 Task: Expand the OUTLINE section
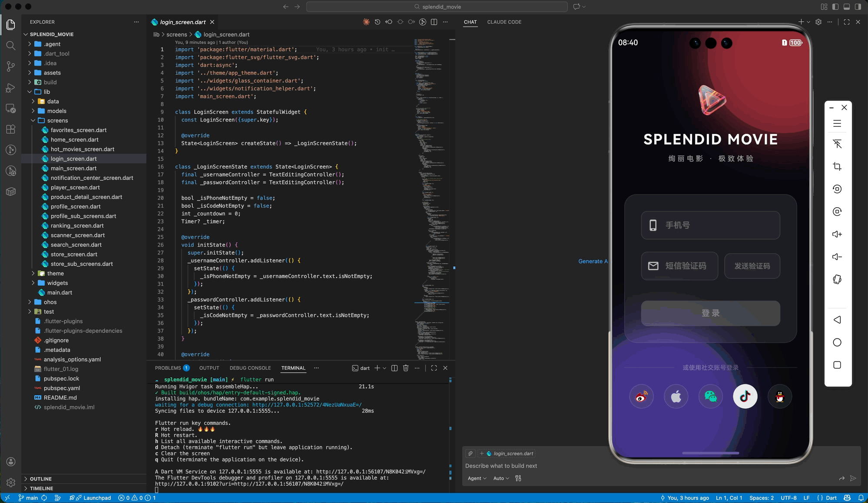point(41,479)
